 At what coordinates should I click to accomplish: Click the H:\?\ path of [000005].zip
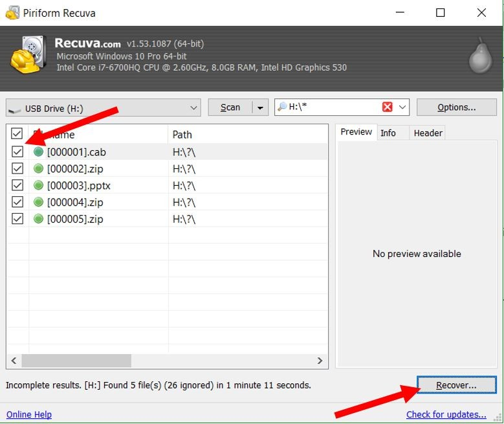184,219
